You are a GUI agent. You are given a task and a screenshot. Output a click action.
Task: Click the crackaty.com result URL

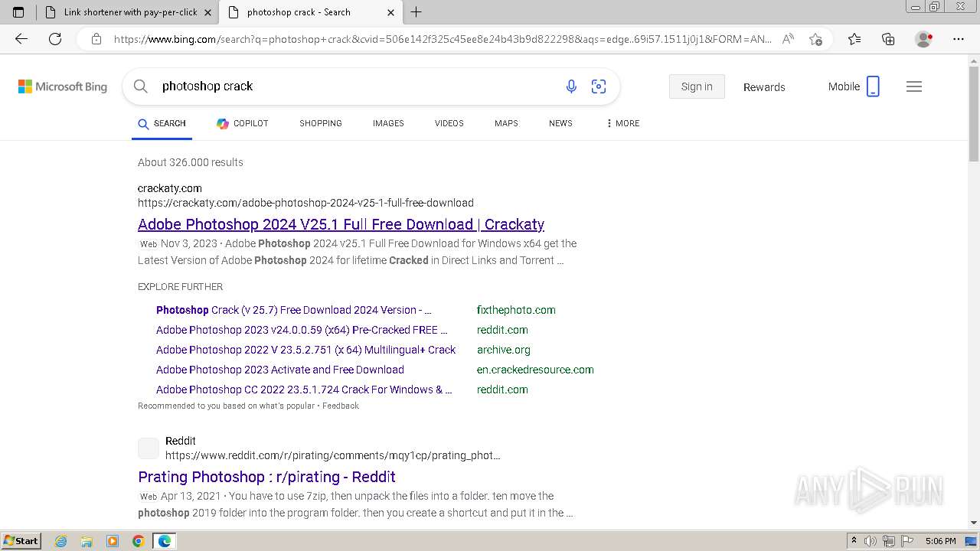(305, 203)
